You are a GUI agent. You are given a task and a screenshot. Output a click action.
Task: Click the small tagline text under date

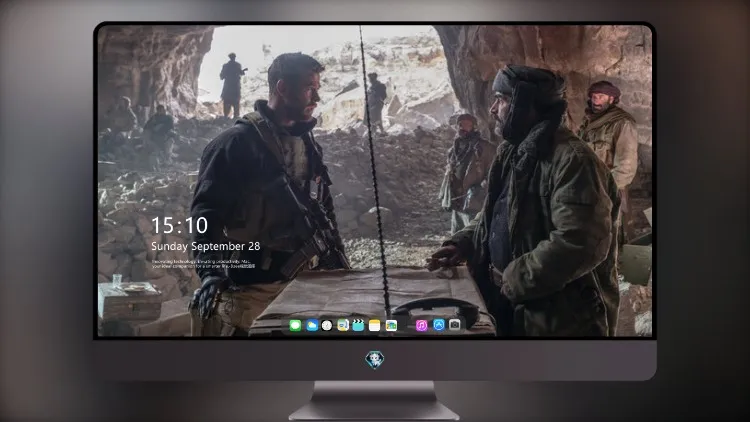pyautogui.click(x=203, y=264)
